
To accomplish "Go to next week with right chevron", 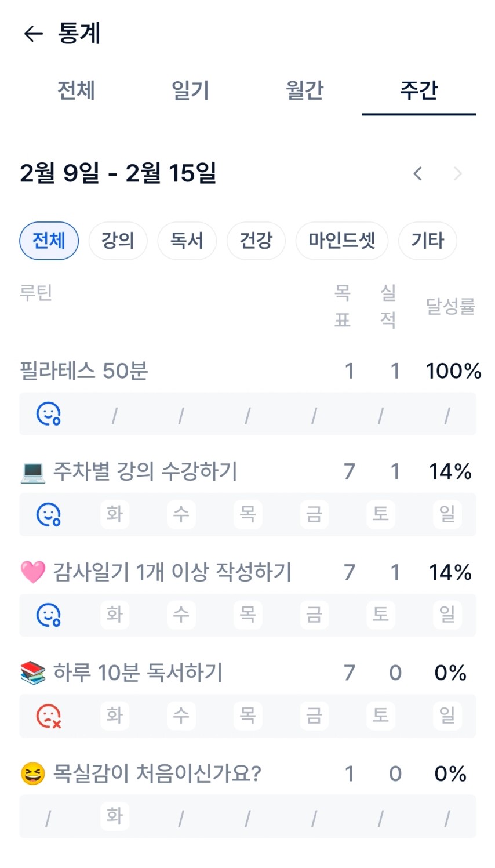I will click(x=457, y=173).
